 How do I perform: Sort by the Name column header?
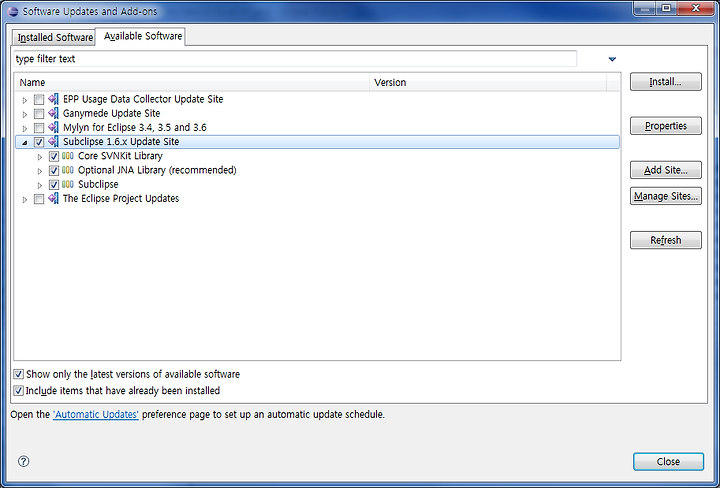[193, 83]
